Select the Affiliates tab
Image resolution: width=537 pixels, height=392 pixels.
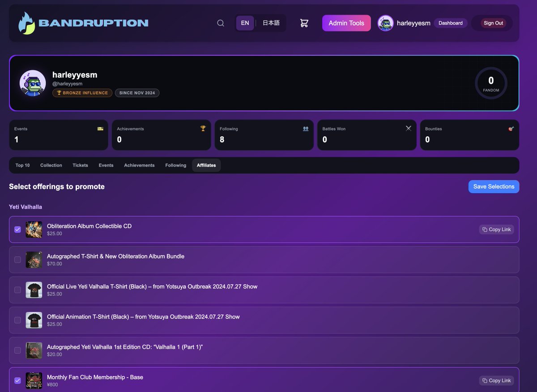(206, 165)
